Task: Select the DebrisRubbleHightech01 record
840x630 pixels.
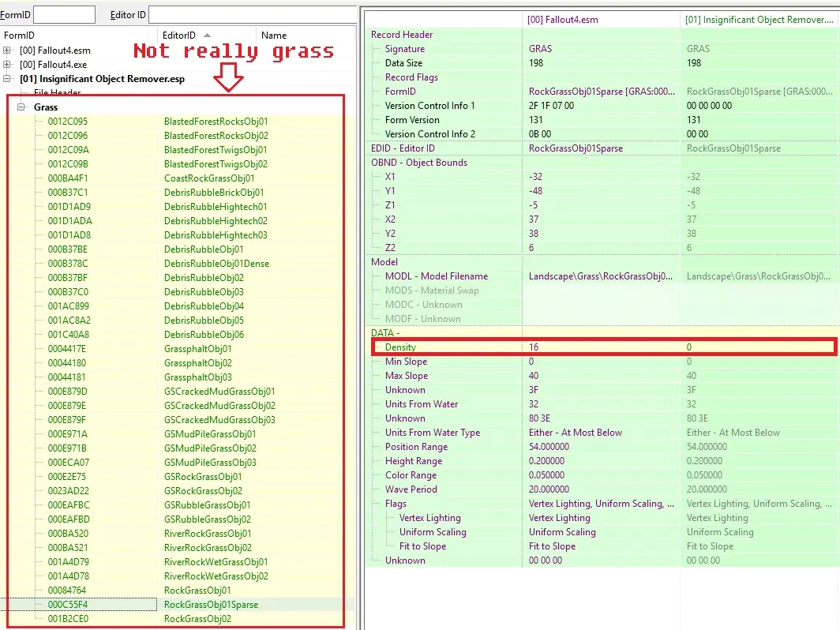Action: pos(216,207)
